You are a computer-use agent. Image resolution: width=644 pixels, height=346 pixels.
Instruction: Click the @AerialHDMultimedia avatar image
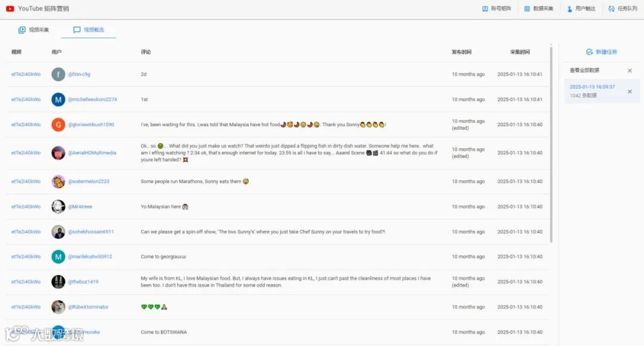pos(58,153)
